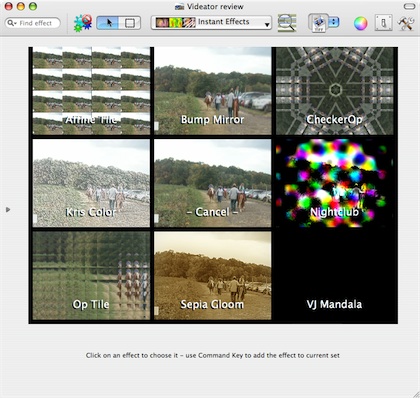This screenshot has height=398, width=420.
Task: Click the inspector switch icon
Action: pos(383,23)
